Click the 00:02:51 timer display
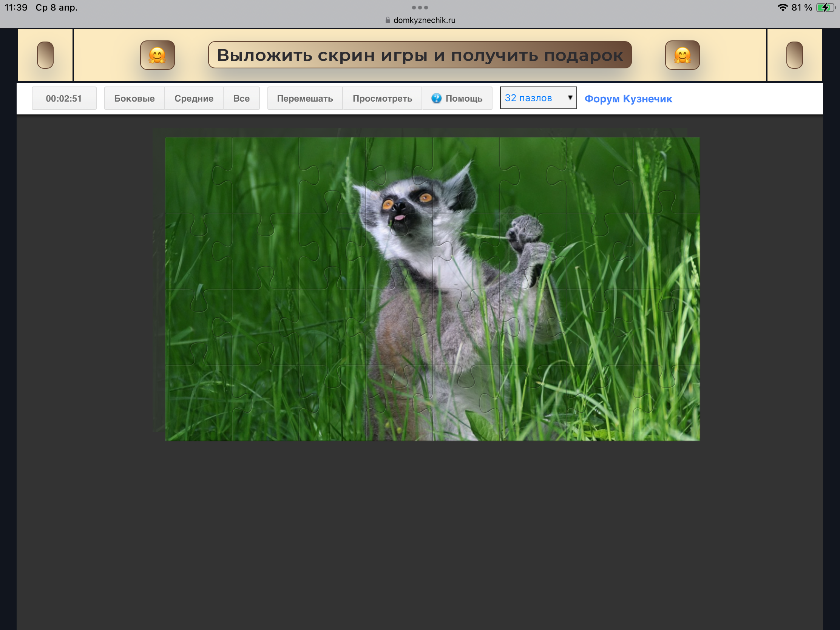 (x=64, y=98)
